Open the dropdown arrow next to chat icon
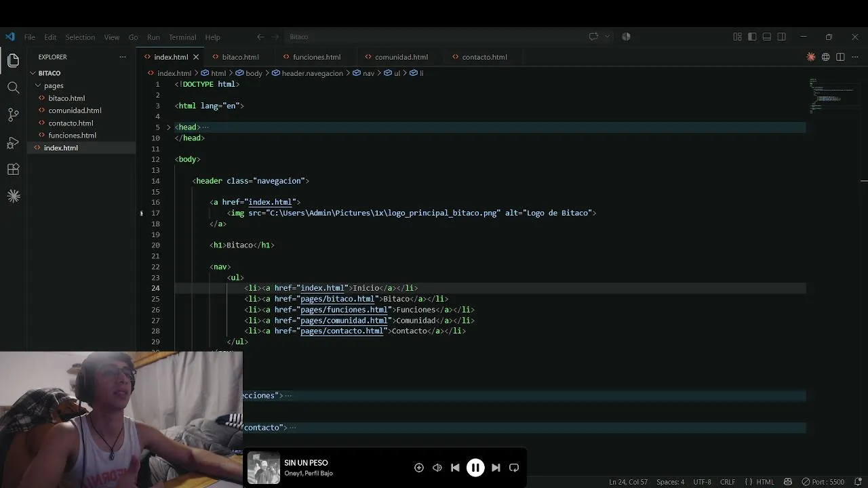 coord(607,37)
